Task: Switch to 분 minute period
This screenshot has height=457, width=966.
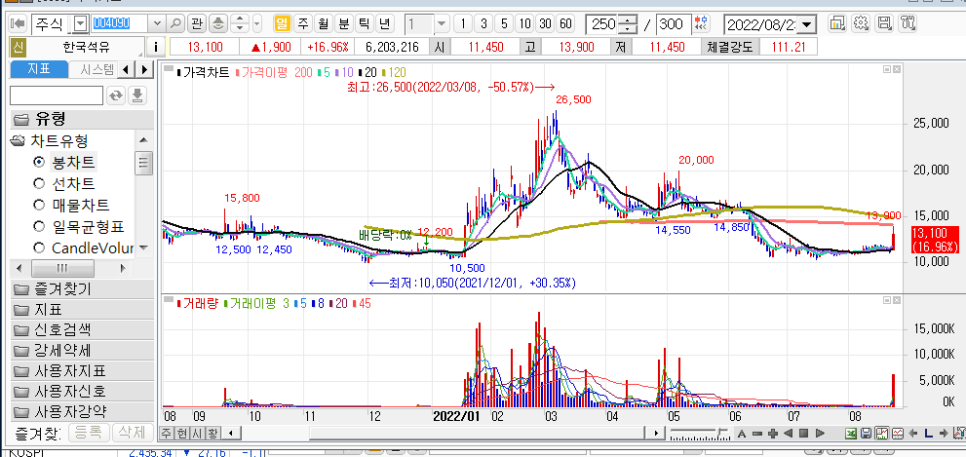Action: [343, 24]
